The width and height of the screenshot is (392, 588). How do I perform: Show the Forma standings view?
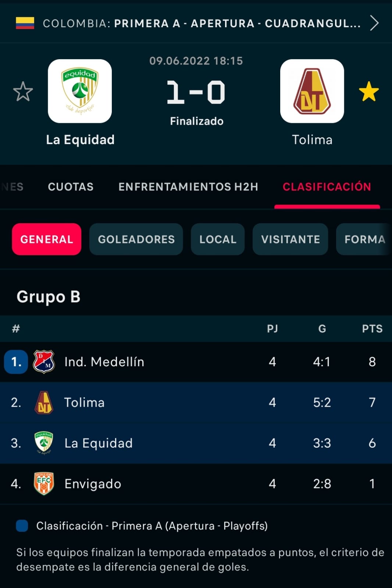coord(364,239)
